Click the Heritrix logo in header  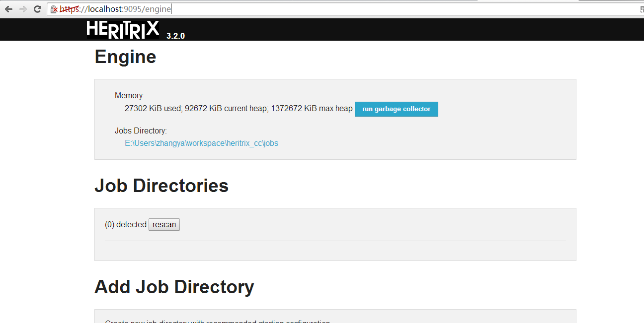coord(123,29)
